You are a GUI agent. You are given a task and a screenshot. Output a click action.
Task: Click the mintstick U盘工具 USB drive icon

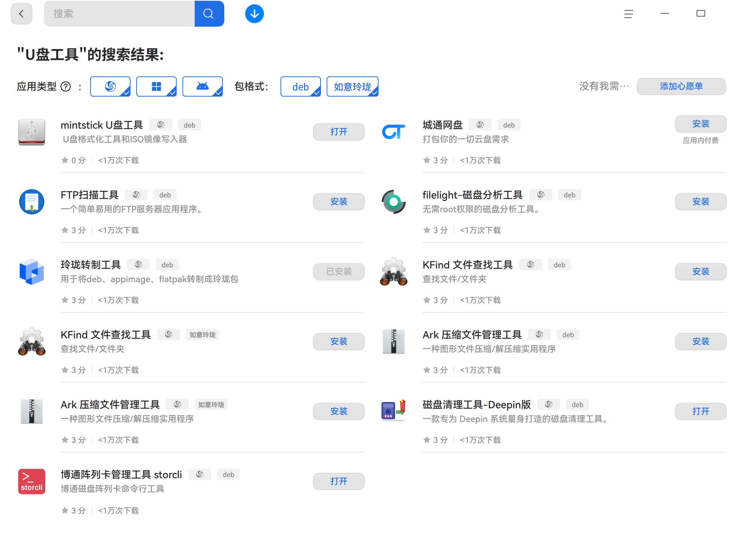click(31, 132)
